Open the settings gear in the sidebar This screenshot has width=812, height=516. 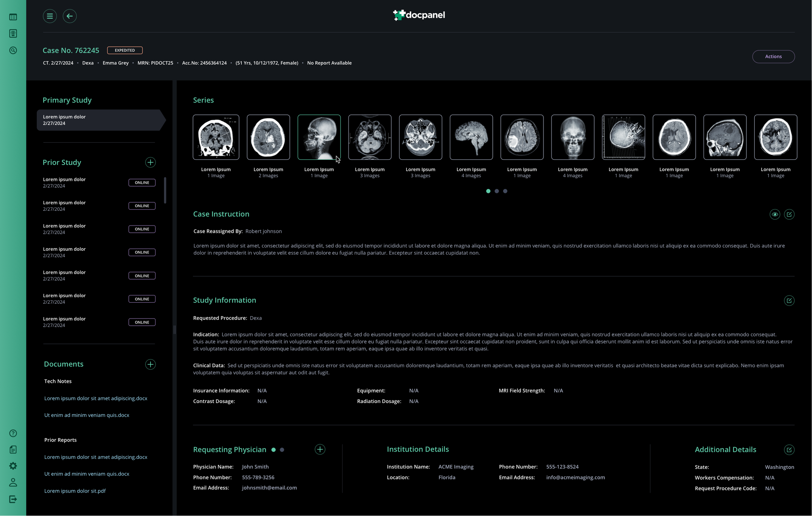[x=13, y=466]
